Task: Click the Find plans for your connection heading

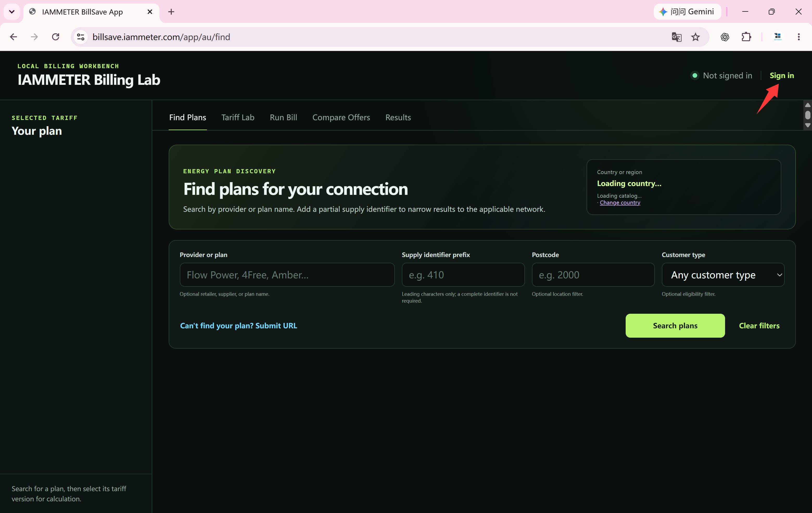Action: coord(295,189)
